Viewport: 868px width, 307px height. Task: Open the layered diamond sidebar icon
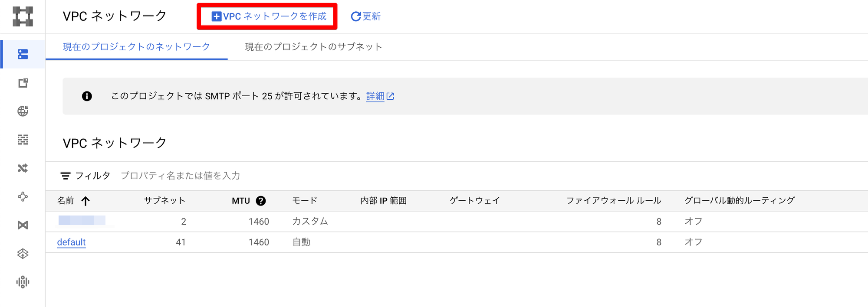click(23, 253)
